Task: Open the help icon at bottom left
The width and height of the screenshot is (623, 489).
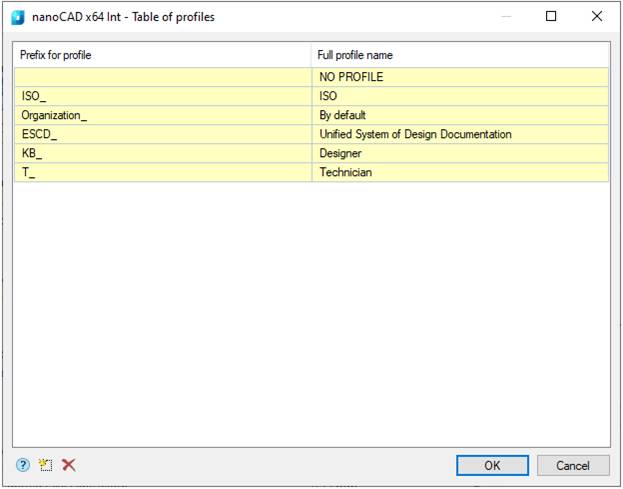Action: (23, 465)
